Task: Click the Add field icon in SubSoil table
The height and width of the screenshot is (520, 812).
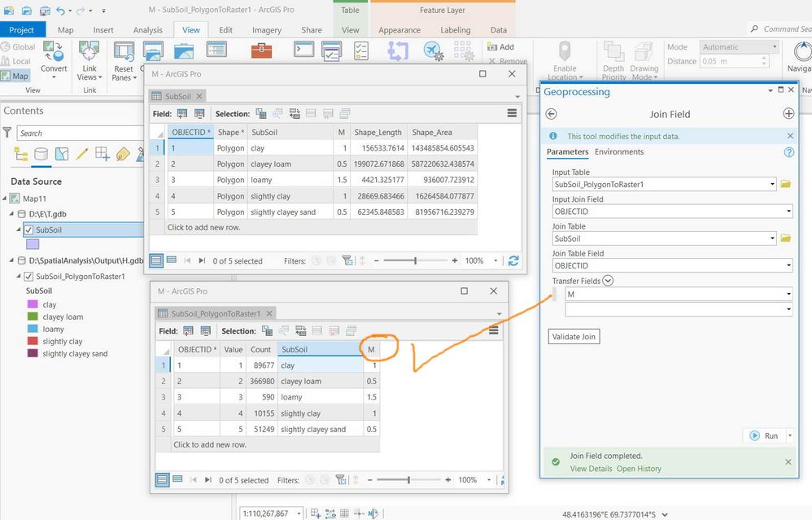Action: click(182, 113)
